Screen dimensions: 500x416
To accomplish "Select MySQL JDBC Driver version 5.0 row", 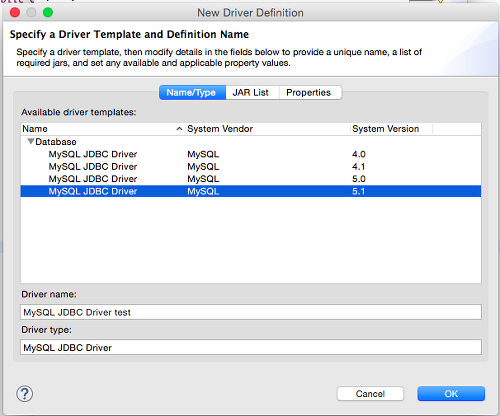I will [251, 179].
